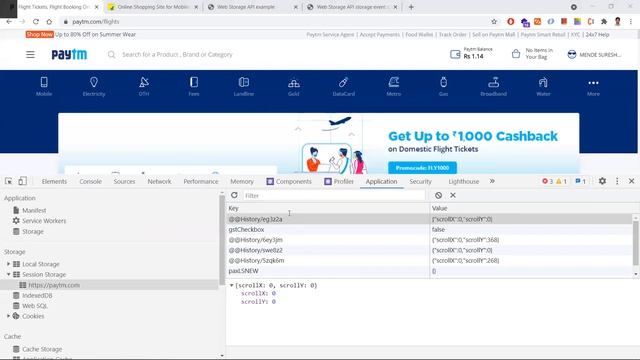Click the Shop Now banner label

tap(40, 34)
